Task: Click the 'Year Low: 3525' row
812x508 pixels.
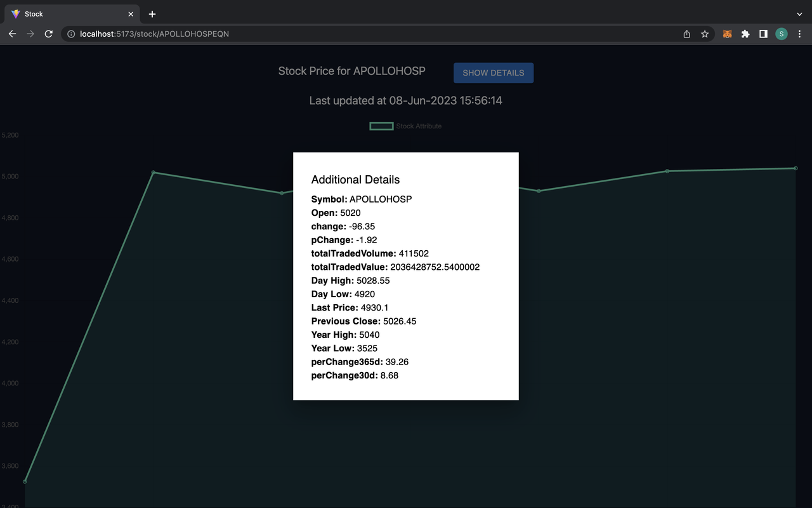Action: (344, 348)
